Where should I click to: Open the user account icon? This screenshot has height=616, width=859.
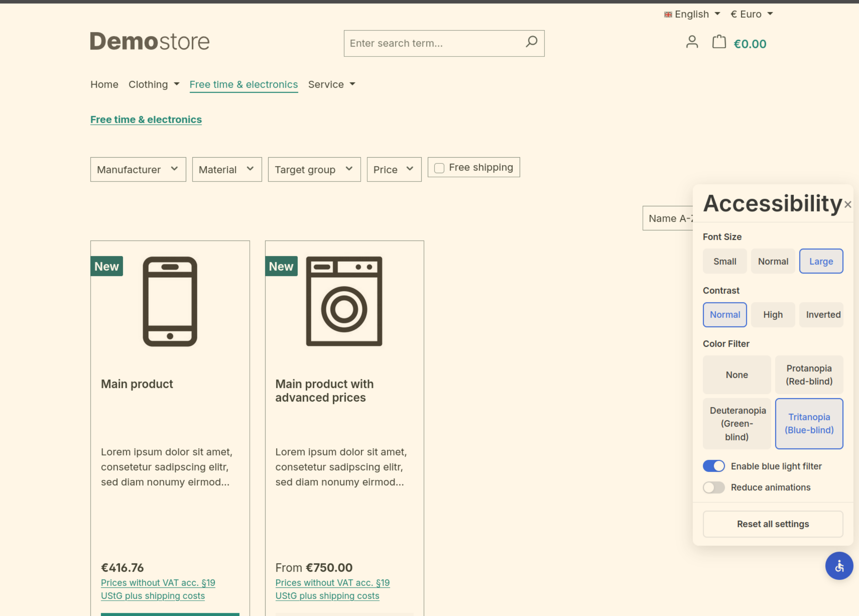pyautogui.click(x=692, y=42)
